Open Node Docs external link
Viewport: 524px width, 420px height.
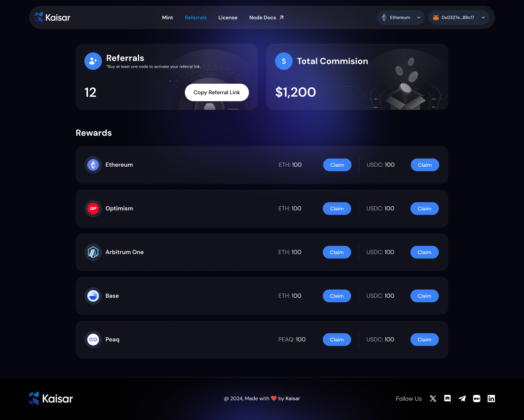pyautogui.click(x=266, y=17)
